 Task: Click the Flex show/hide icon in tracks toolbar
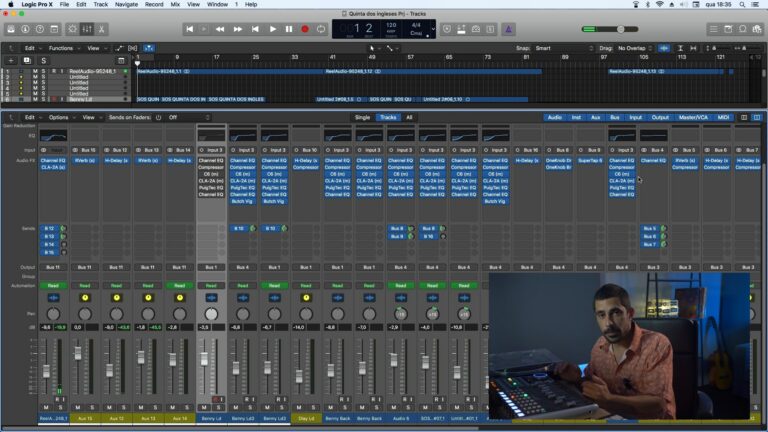[133, 48]
